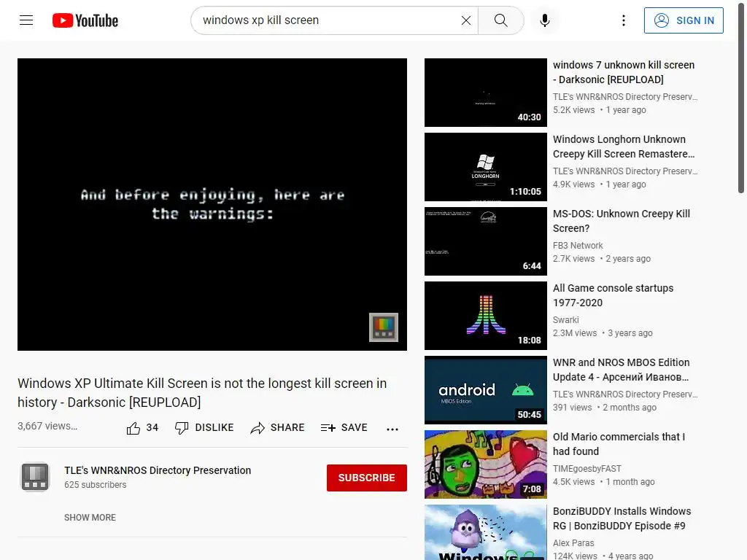The image size is (747, 560).
Task: Click the magnifier search button
Action: pos(500,20)
